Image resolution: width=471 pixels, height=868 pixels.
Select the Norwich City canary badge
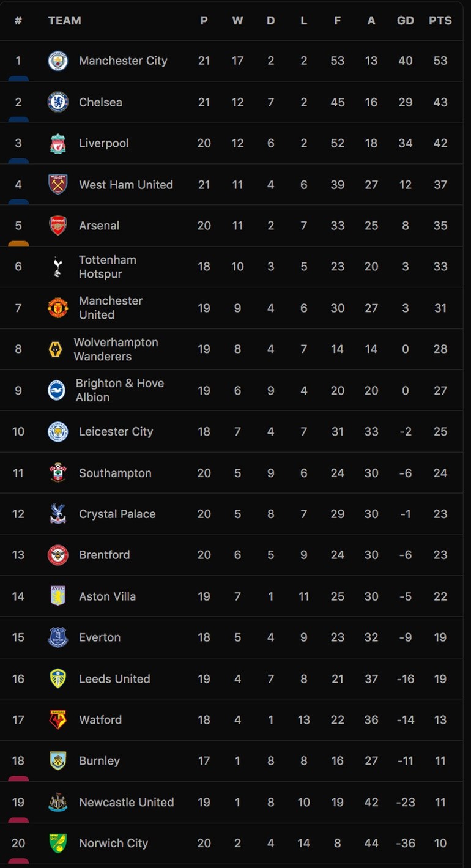57,843
